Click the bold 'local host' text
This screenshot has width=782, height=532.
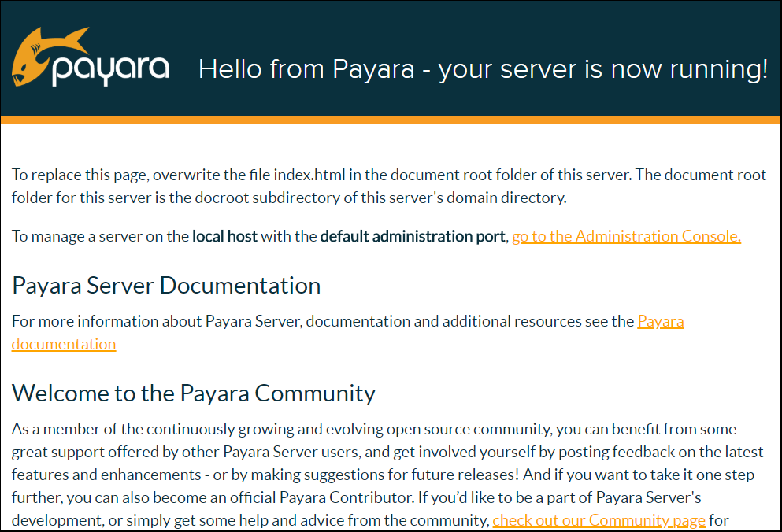tap(225, 236)
